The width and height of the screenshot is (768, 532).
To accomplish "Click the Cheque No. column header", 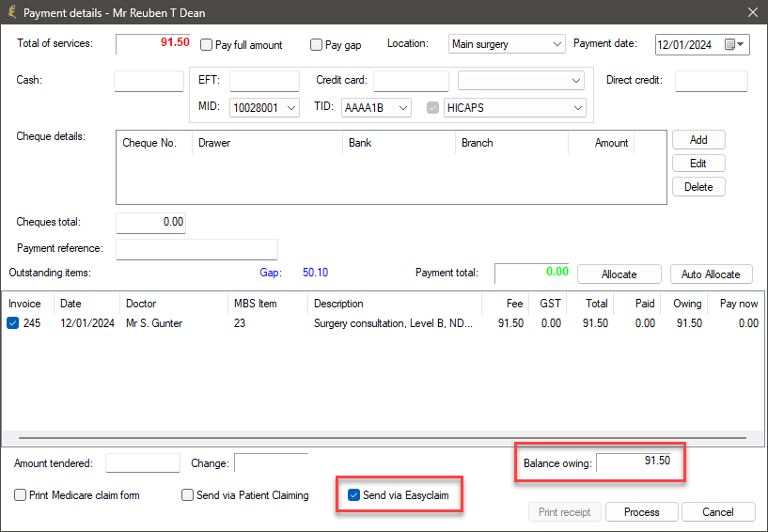I will (x=154, y=143).
